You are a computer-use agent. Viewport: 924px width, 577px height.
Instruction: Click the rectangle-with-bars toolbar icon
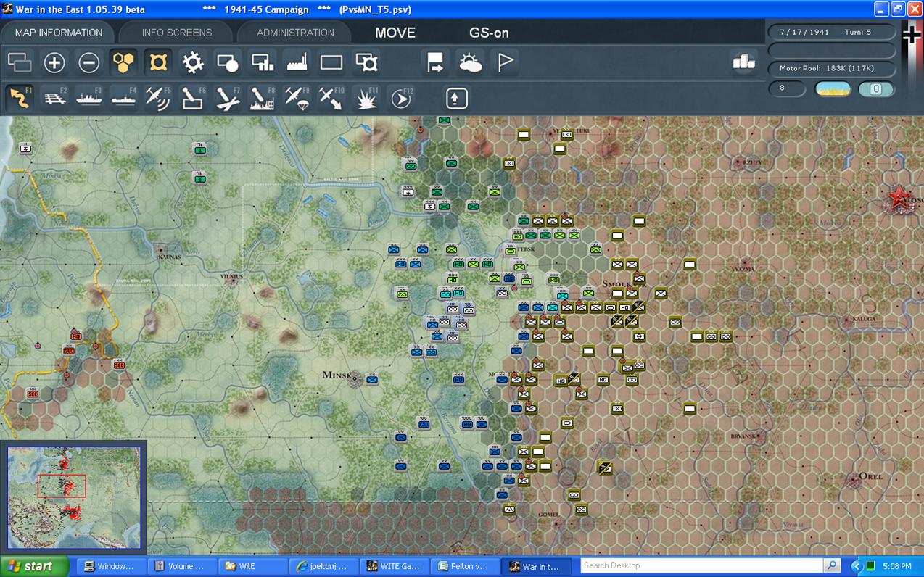point(263,62)
